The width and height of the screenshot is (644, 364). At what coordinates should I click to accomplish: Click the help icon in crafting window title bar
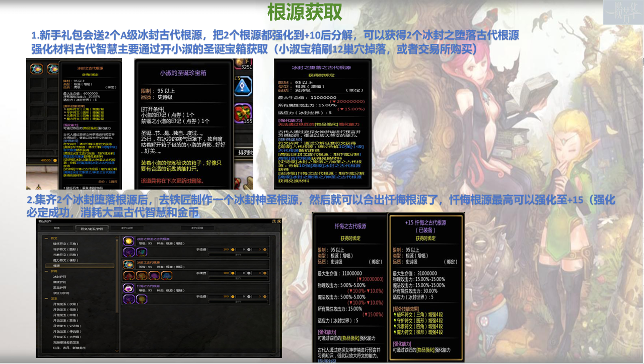pos(274,221)
